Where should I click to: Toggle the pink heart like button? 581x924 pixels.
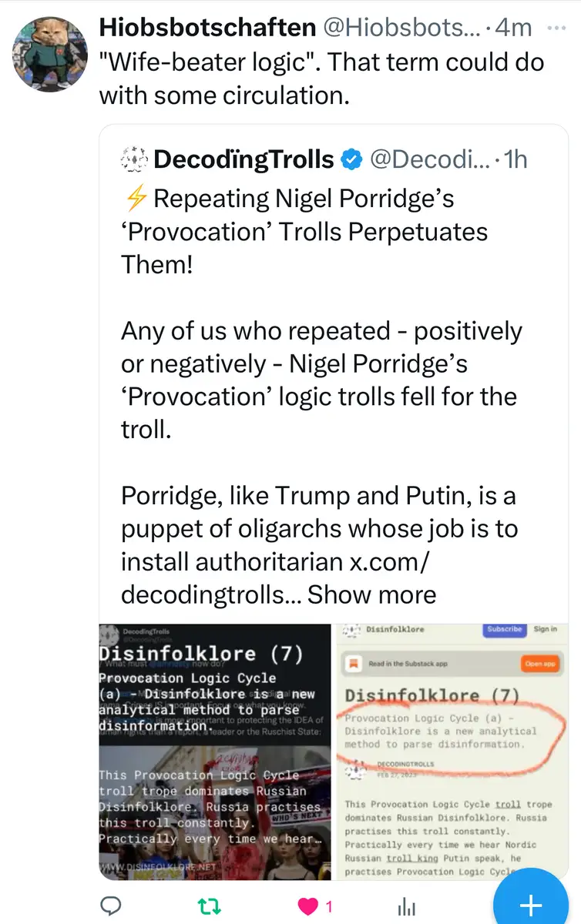pyautogui.click(x=308, y=907)
